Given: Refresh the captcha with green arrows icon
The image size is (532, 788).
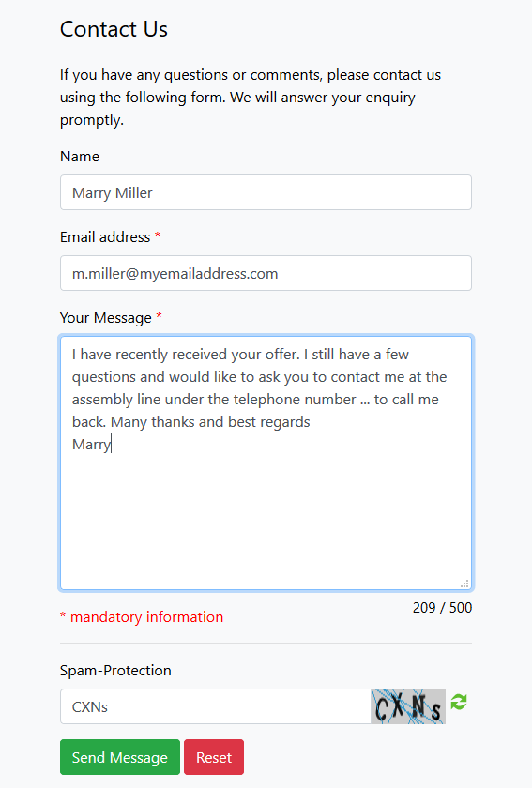Looking at the screenshot, I should [459, 702].
